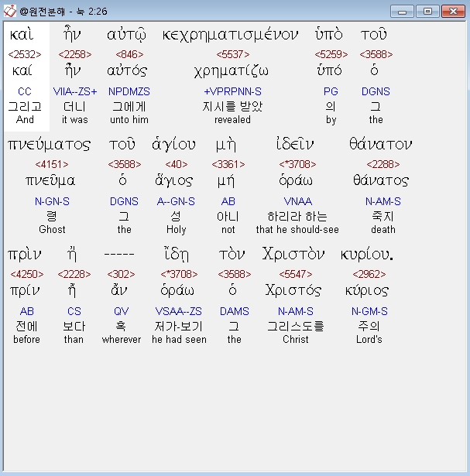
Task: Select the Greek word θάνατον
Action: click(380, 144)
